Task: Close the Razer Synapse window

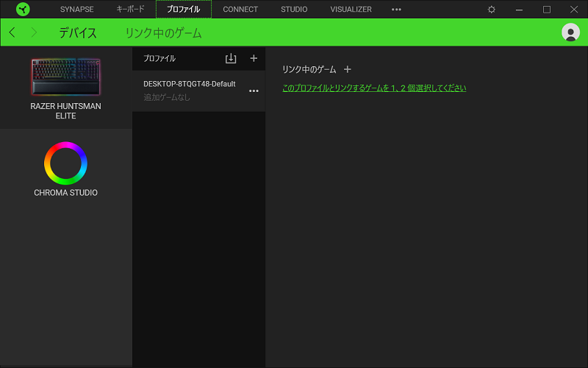Action: (x=574, y=10)
